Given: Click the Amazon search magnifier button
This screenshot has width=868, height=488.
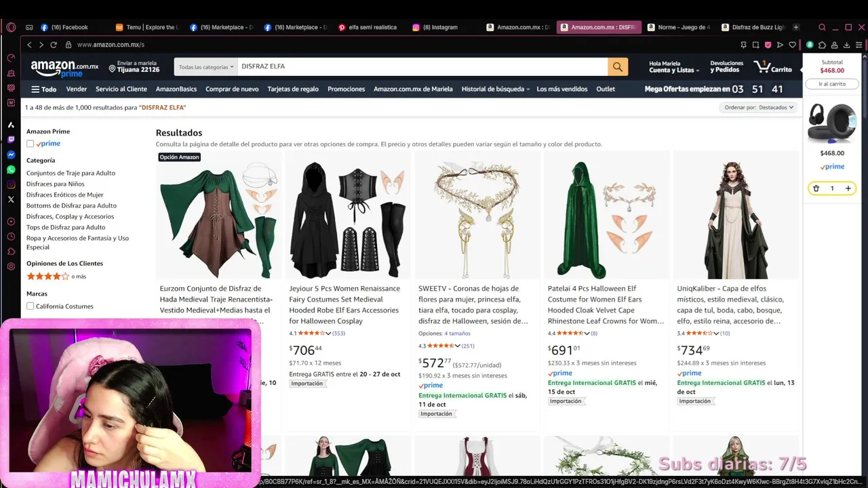Looking at the screenshot, I should (x=618, y=66).
